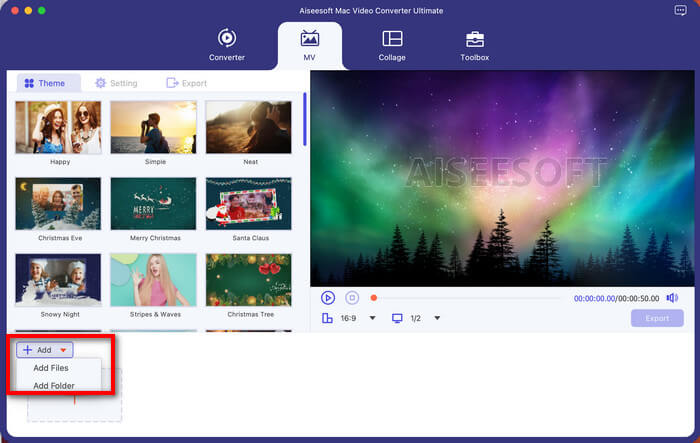Open the Collage module
The image size is (700, 443).
click(392, 45)
